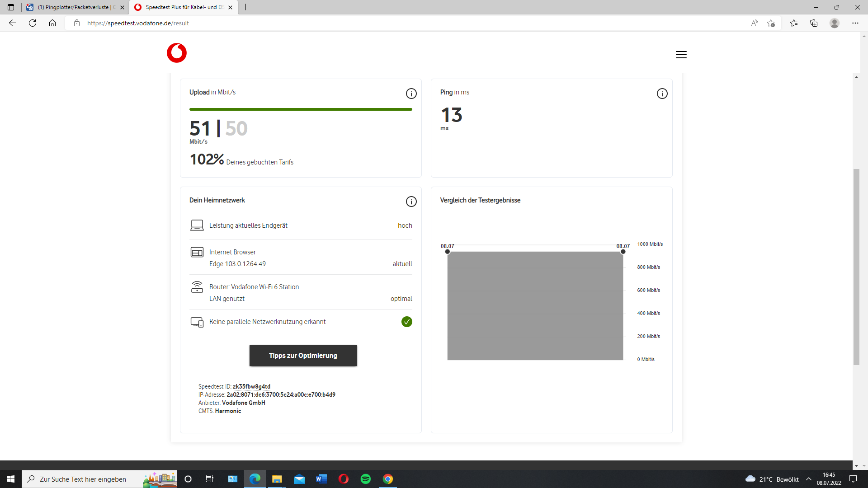Open Edge settings and more menu
The width and height of the screenshot is (868, 488).
[x=855, y=23]
